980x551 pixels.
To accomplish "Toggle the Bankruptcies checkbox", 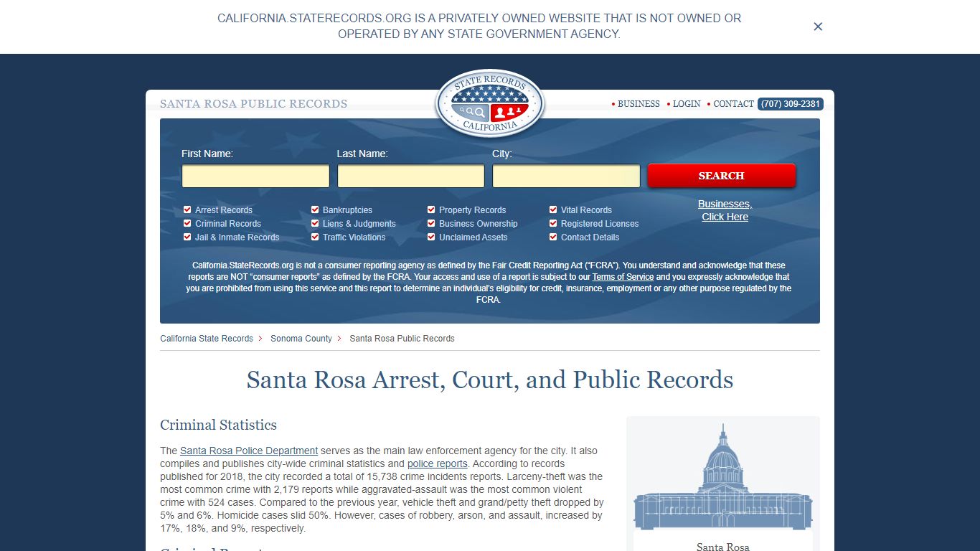I will pyautogui.click(x=315, y=209).
